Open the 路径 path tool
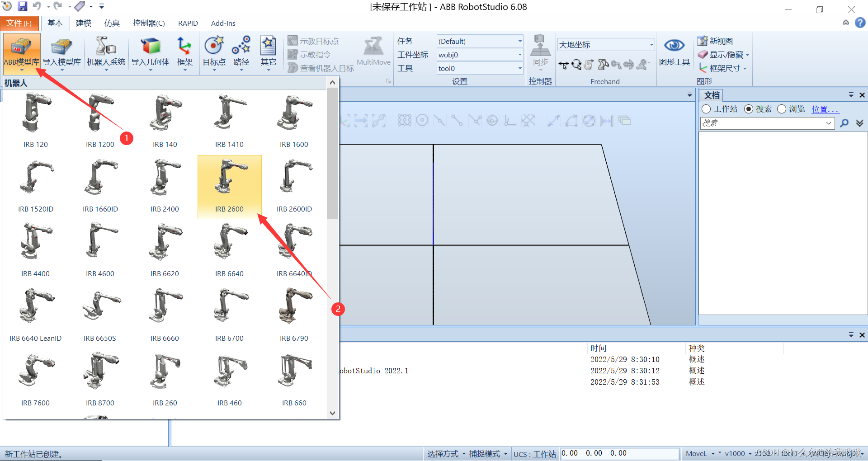This screenshot has width=868, height=461. 241,52
